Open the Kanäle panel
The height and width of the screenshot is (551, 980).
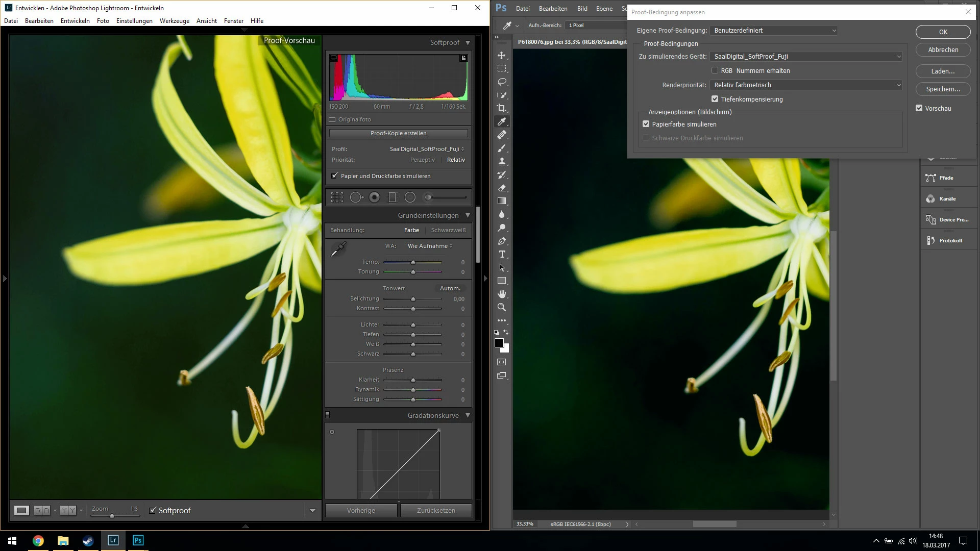947,198
